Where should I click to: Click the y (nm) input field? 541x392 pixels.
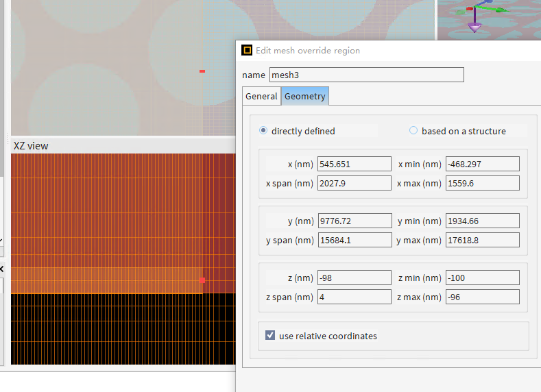354,221
